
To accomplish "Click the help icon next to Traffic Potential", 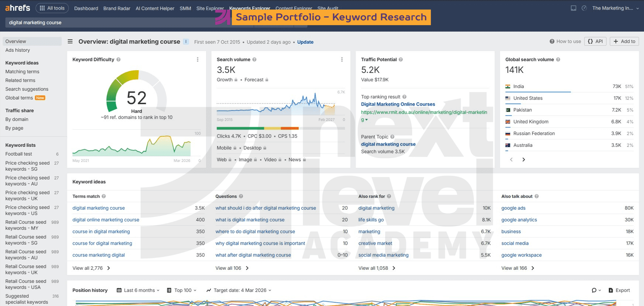I will click(x=401, y=59).
